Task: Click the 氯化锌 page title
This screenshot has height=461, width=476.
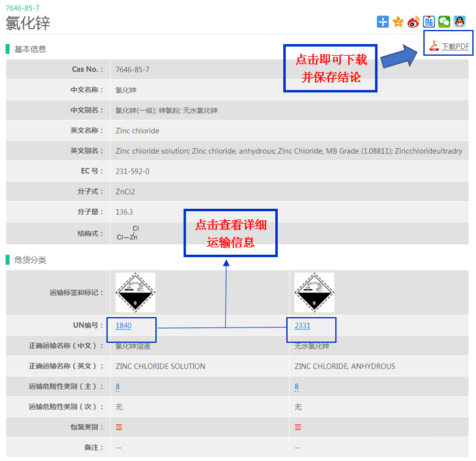Action: click(x=28, y=23)
